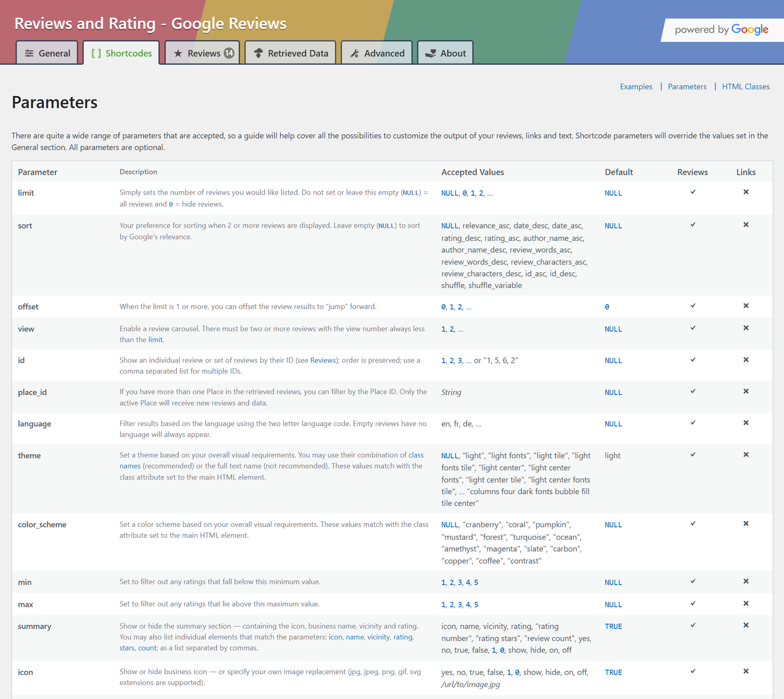Click the Reviews checkmark in limit row
The image size is (784, 699).
[x=693, y=192]
